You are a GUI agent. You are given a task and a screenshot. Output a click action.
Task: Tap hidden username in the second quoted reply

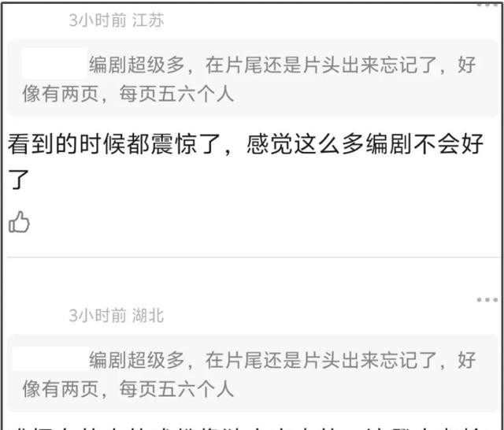tap(50, 358)
